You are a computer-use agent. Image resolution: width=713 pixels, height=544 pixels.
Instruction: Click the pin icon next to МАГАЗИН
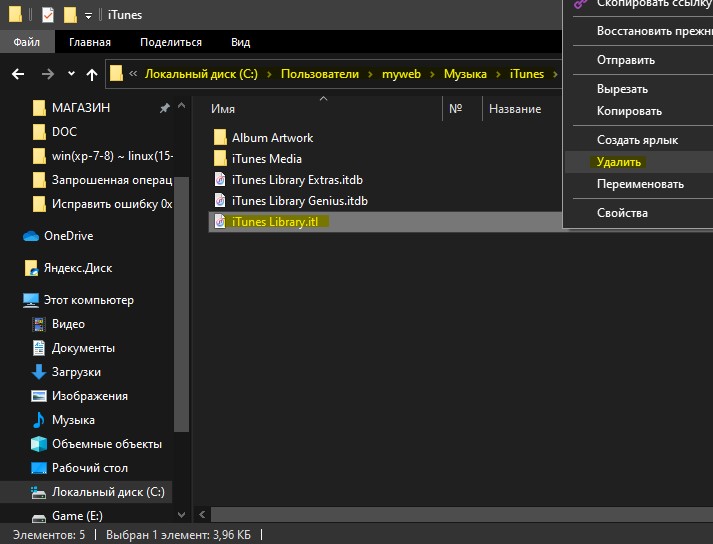164,108
